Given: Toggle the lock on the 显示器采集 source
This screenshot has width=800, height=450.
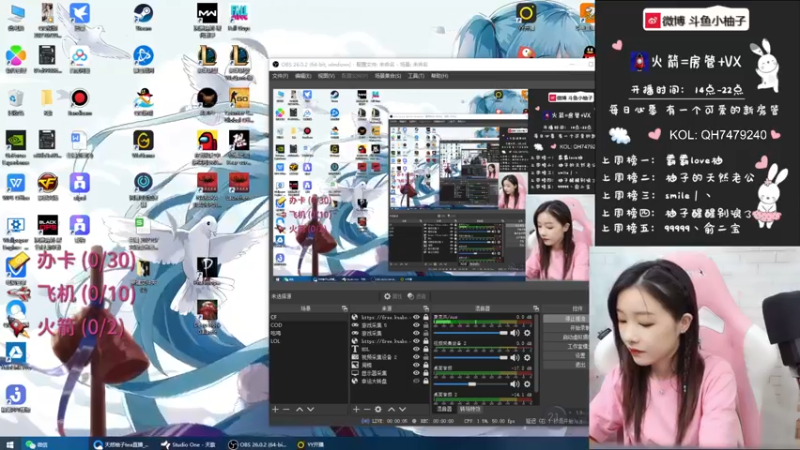Looking at the screenshot, I should [426, 373].
